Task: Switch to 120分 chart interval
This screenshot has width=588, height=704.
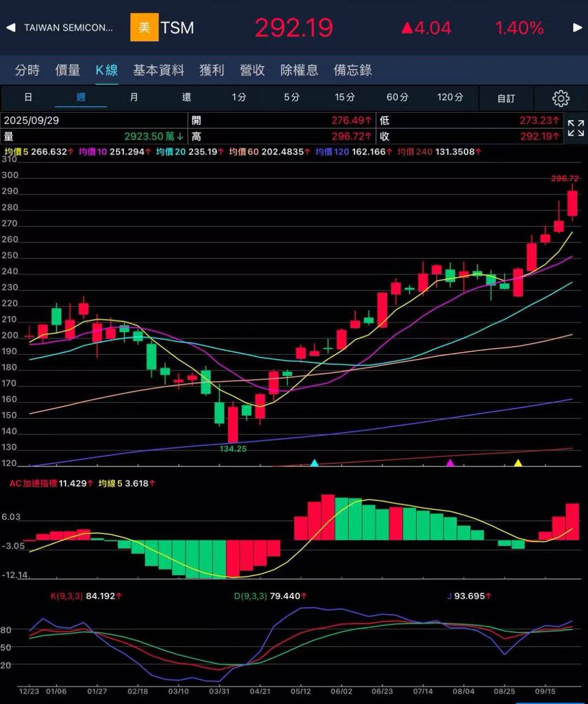Action: pos(450,97)
